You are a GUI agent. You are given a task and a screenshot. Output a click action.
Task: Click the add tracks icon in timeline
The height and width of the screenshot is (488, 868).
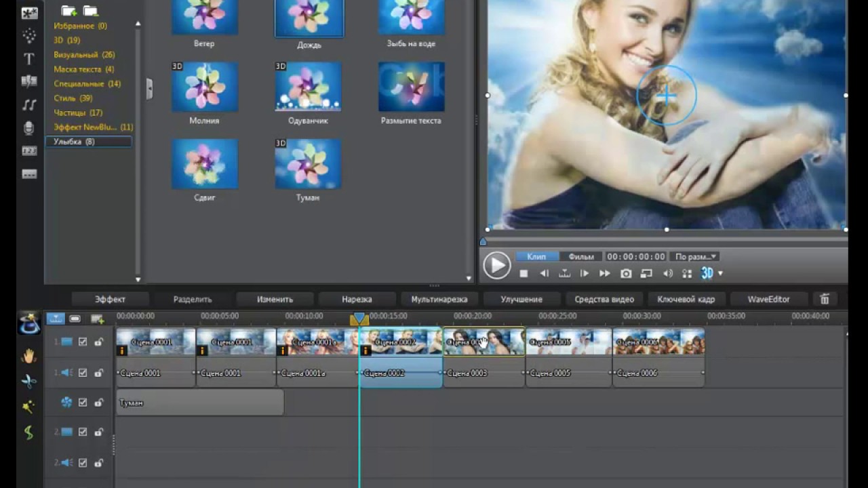tap(98, 319)
